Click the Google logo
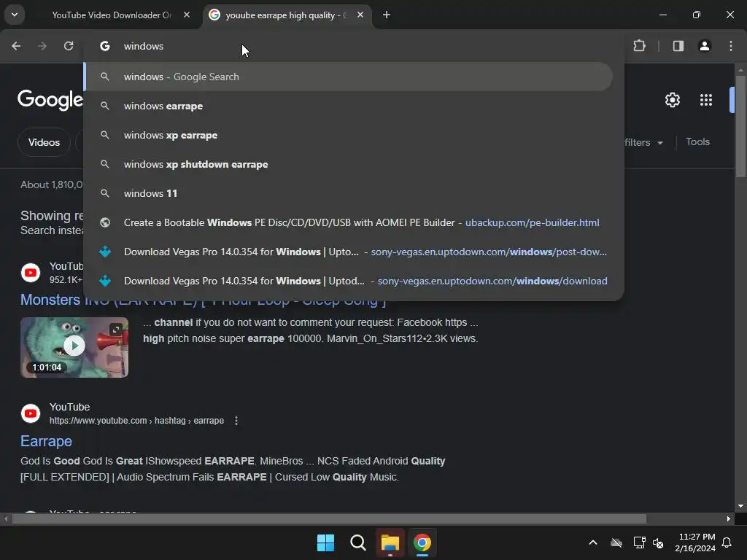This screenshot has height=560, width=747. (x=50, y=100)
